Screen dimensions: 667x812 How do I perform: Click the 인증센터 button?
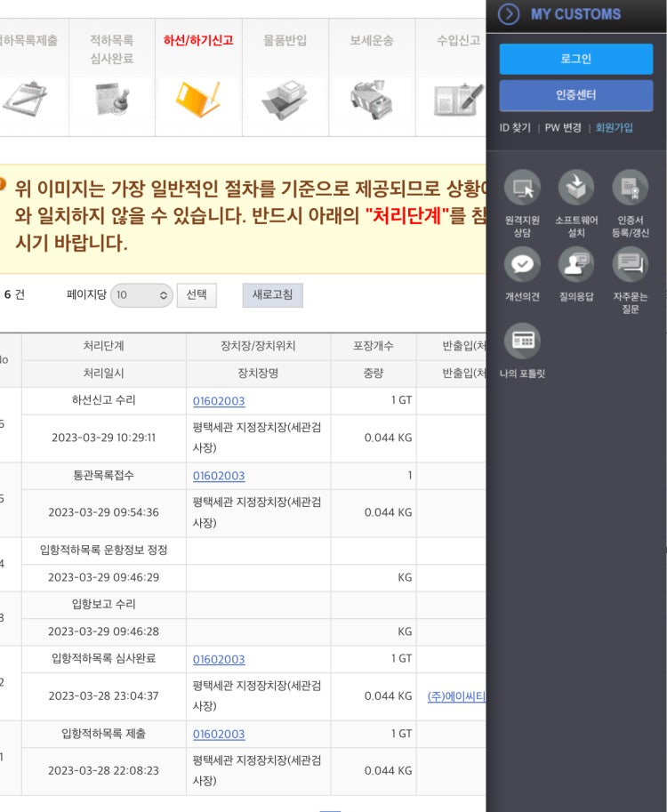[x=576, y=95]
